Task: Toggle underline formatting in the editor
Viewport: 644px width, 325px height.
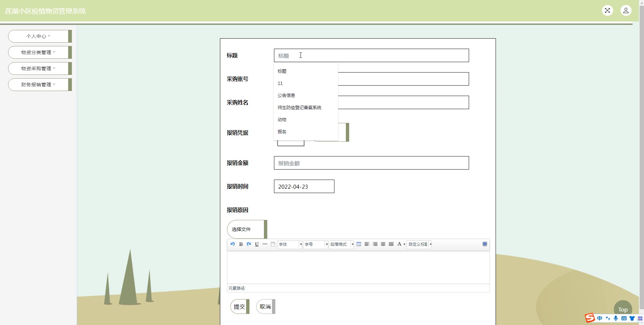Action: click(x=257, y=244)
